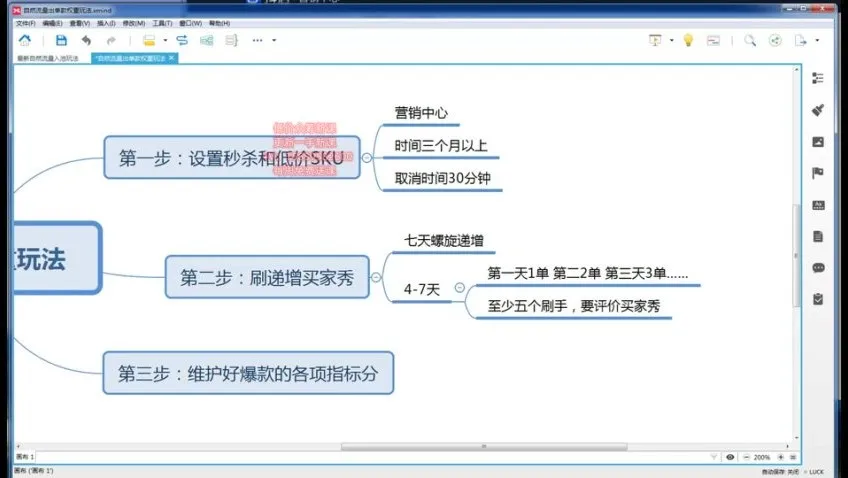Start presentation mode icon
The height and width of the screenshot is (478, 848).
(655, 40)
